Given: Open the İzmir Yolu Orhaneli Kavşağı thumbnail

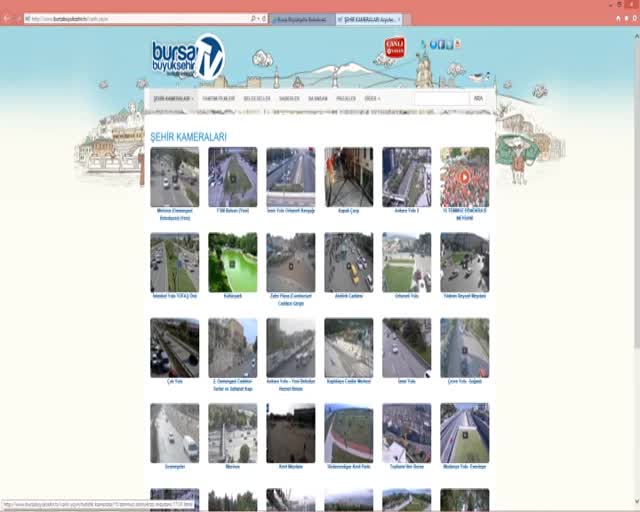Looking at the screenshot, I should tap(291, 177).
